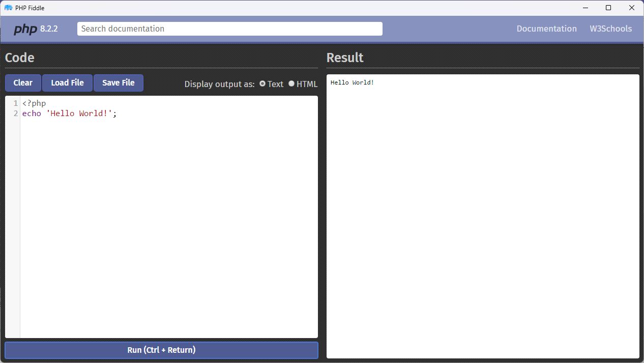Switch output display to HTML
Viewport: 644px width, 363px height.
(291, 83)
